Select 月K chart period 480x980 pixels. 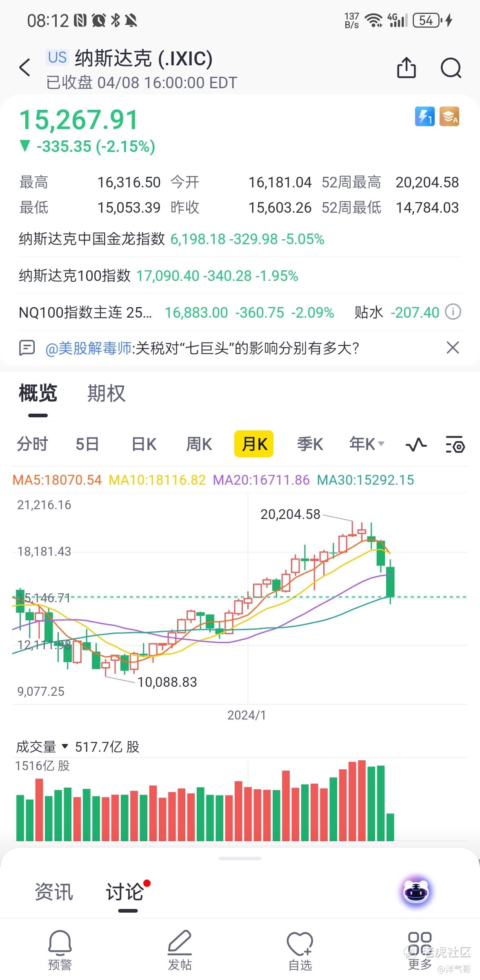(x=254, y=444)
